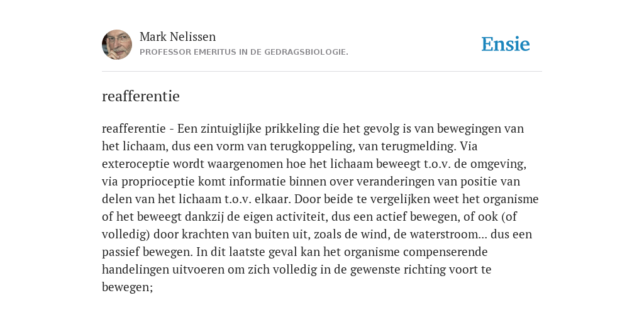Click the final word bewegen; of the paragraph
Image resolution: width=644 pixels, height=322 pixels.
pos(127,287)
